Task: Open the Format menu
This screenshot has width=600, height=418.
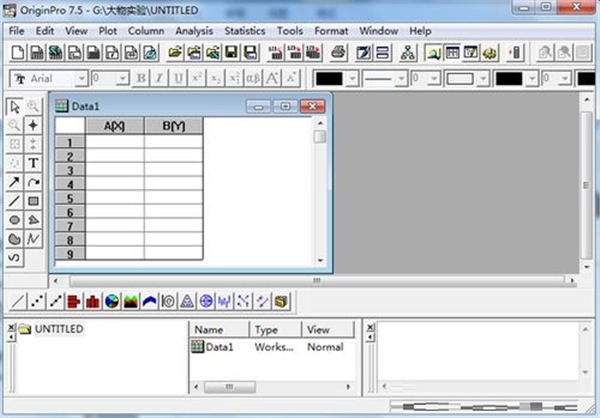Action: 331,31
